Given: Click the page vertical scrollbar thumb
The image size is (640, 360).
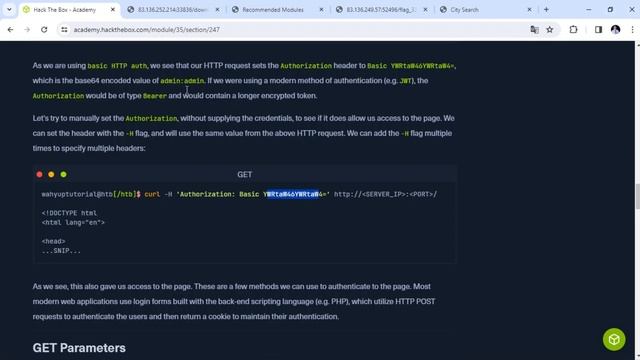Looking at the screenshot, I should point(637,197).
